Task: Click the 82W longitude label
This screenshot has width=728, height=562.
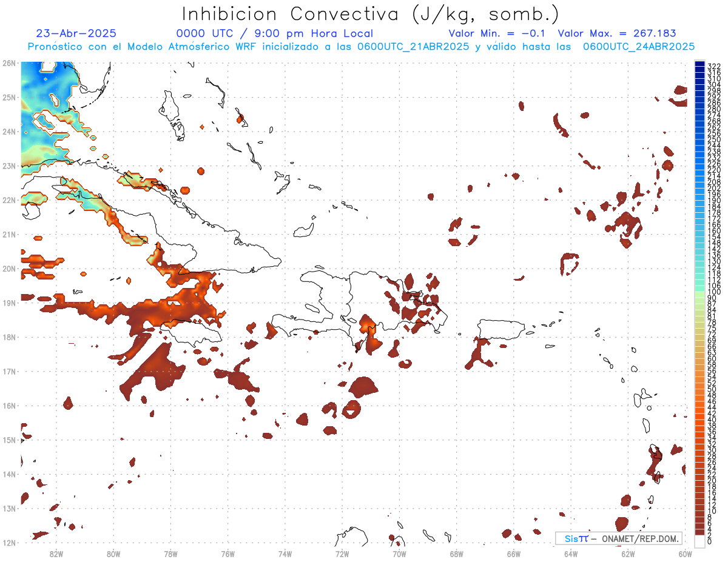Action: point(56,554)
